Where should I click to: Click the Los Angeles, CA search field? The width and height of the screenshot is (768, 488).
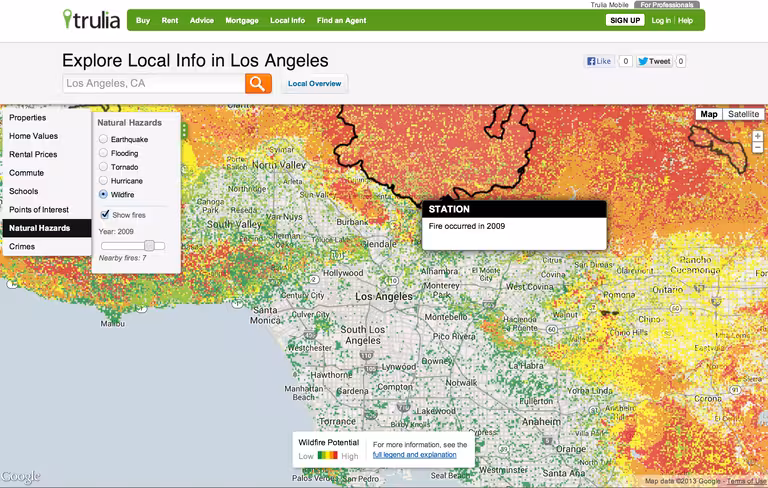tap(154, 83)
